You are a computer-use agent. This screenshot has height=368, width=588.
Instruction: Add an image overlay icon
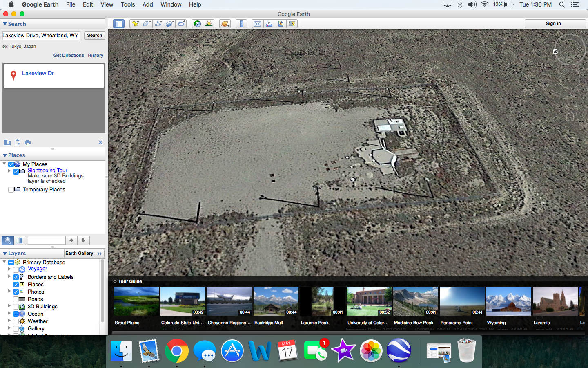(169, 24)
